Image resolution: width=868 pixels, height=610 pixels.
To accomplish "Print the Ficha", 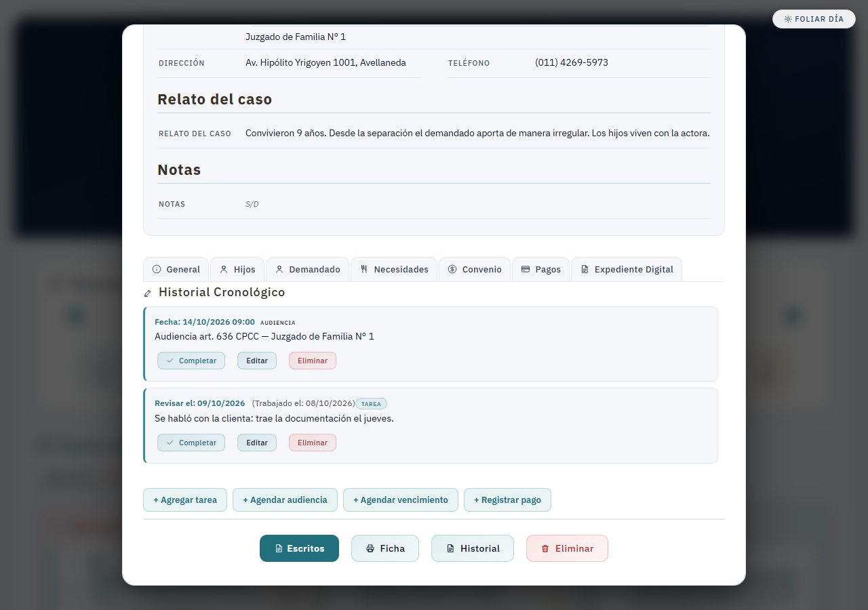I will click(385, 548).
